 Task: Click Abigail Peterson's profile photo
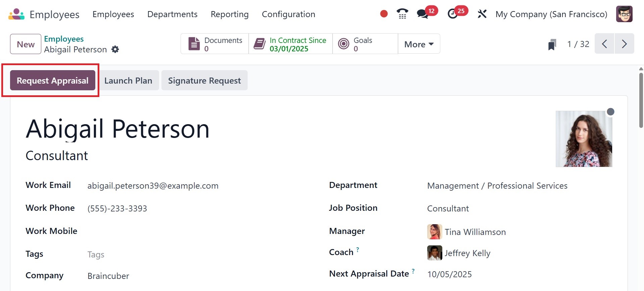point(584,139)
